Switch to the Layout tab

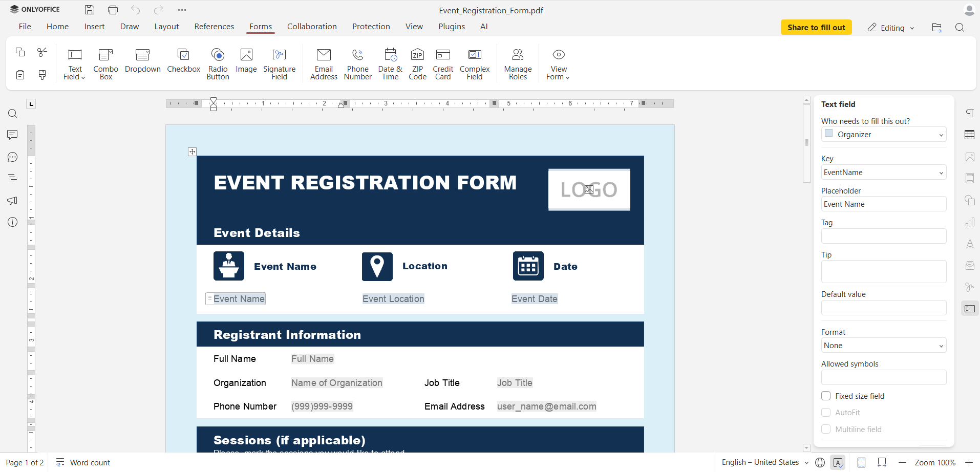click(166, 27)
